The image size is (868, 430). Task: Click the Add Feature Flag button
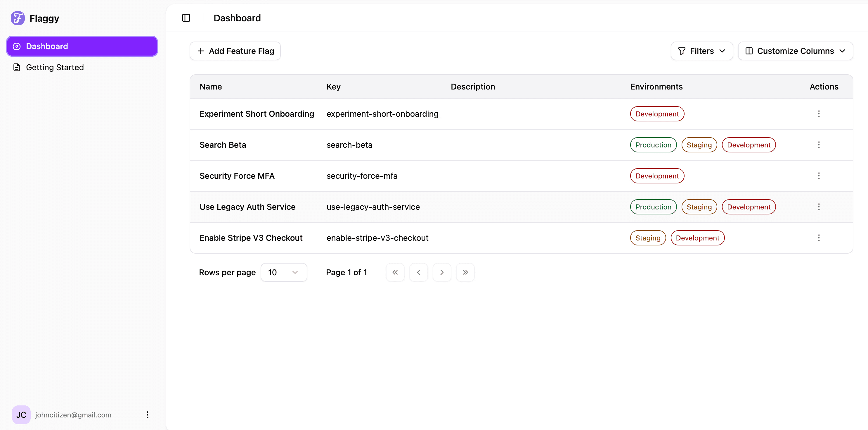[235, 51]
